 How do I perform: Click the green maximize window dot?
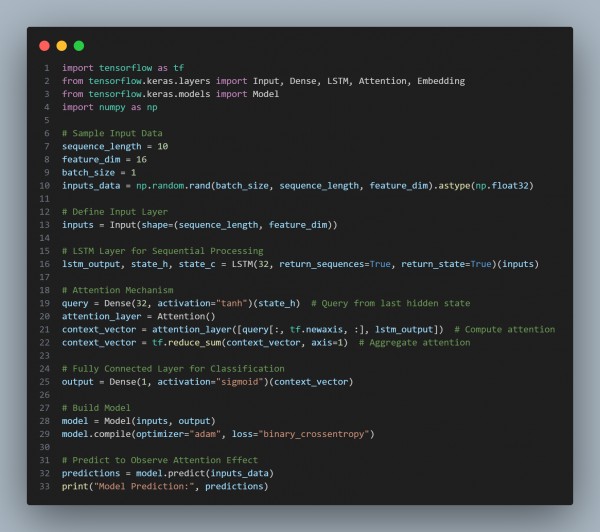tap(79, 46)
